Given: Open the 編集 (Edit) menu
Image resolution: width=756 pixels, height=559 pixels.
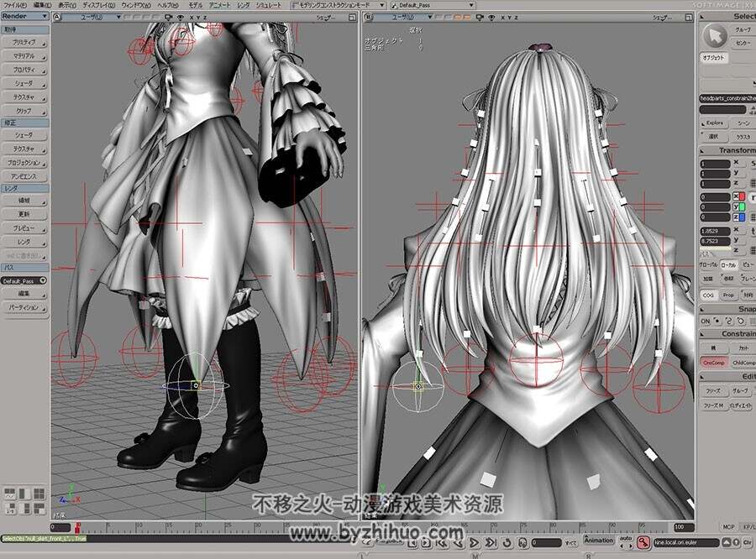Looking at the screenshot, I should coord(43,5).
